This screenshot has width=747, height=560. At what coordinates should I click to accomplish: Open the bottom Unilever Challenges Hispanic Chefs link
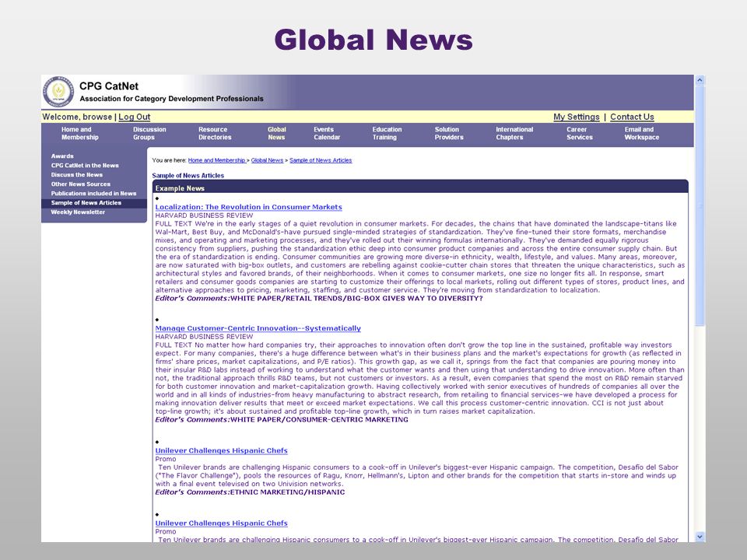tap(222, 523)
